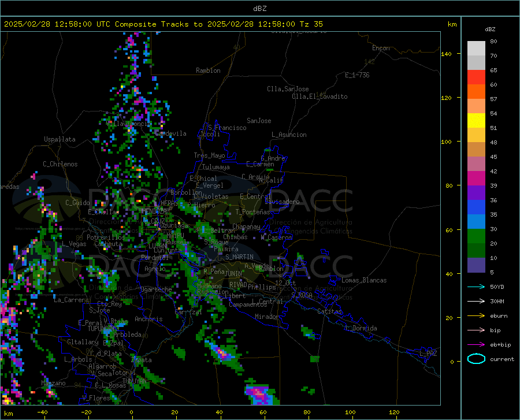Click the magenta eb+bip arrow legend symbol
520x420 pixels.
tap(476, 345)
